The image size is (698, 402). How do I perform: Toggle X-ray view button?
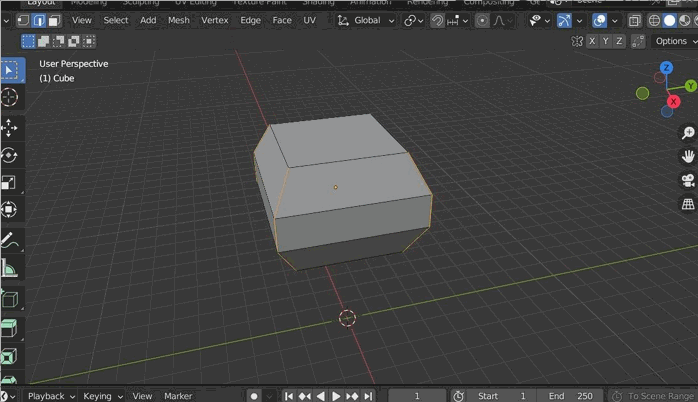(x=634, y=20)
